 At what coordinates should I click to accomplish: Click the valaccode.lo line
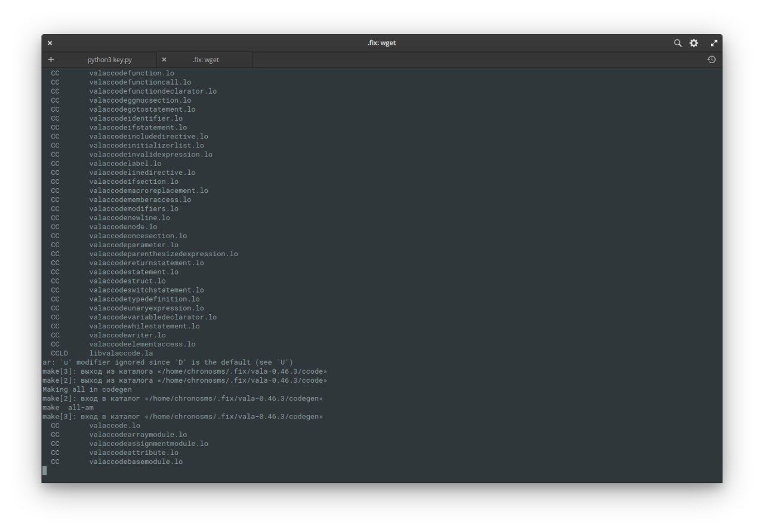pos(95,425)
